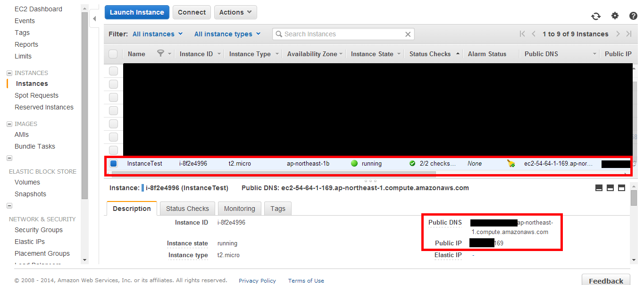
Task: Go to the next page of instances
Action: (x=618, y=34)
